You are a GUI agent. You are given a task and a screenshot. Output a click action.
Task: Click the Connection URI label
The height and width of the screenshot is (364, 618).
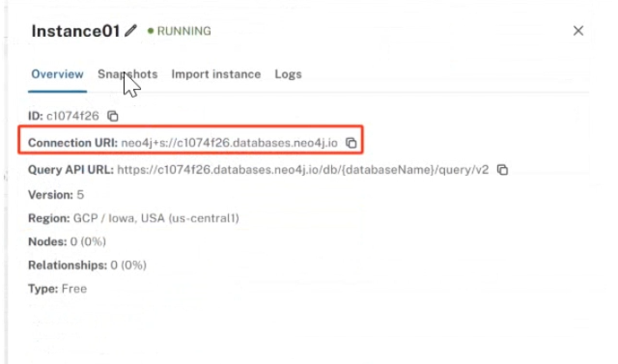[73, 143]
